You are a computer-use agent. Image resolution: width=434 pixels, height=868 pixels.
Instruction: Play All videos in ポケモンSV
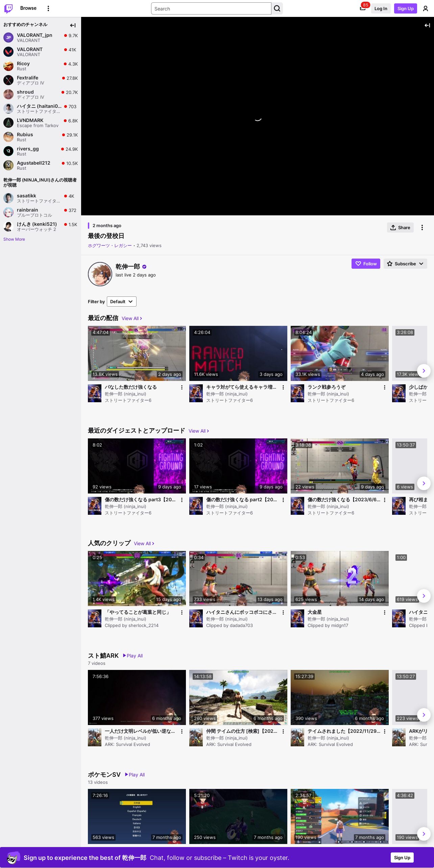pos(135,775)
